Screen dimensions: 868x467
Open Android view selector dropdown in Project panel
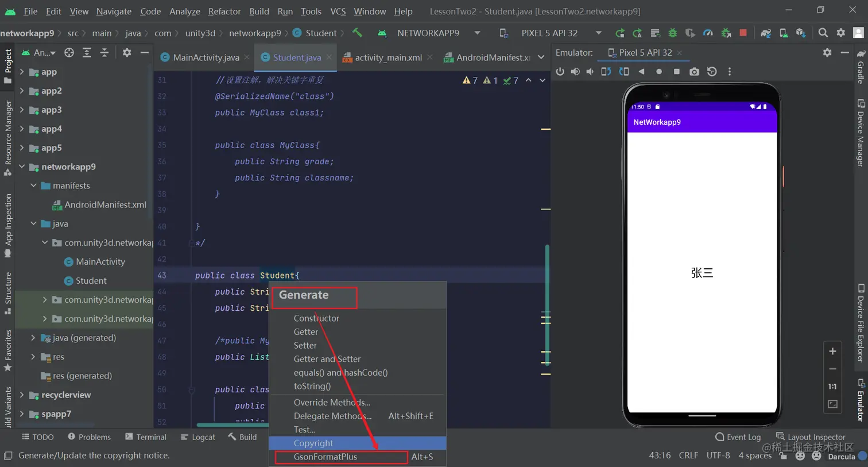pyautogui.click(x=39, y=53)
